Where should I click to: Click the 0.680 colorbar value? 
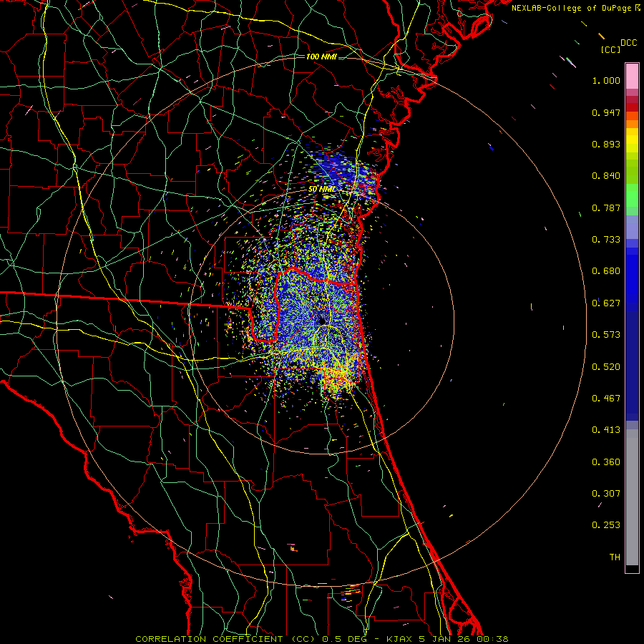tap(606, 271)
